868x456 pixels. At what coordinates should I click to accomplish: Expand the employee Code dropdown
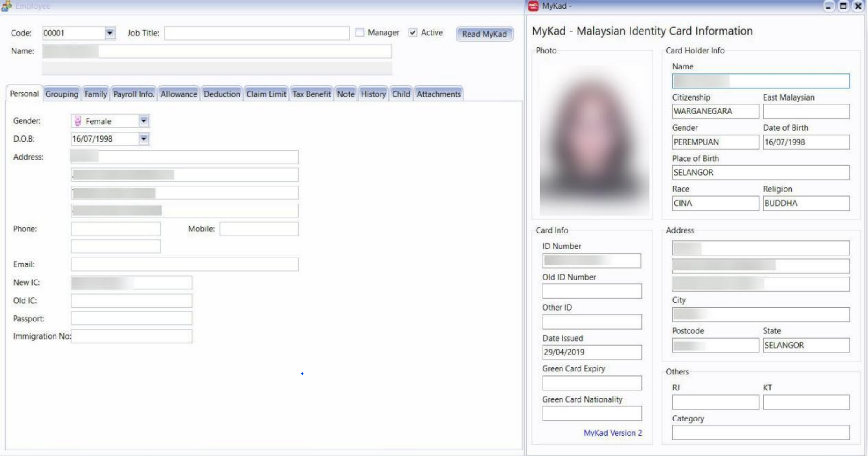[110, 33]
